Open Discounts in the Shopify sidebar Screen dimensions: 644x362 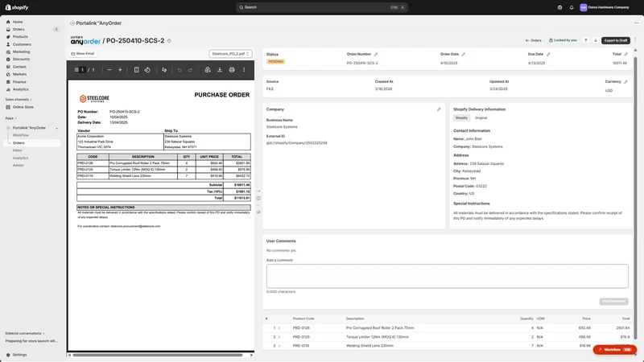[x=21, y=59]
